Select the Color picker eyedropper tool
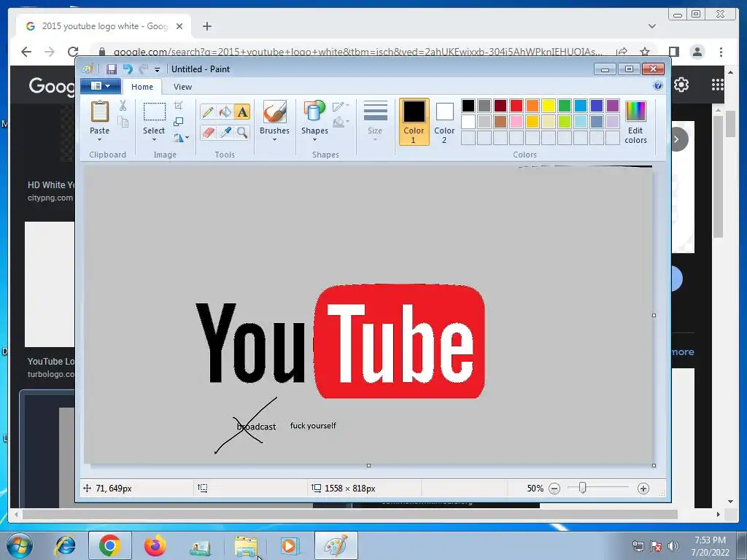 [225, 132]
